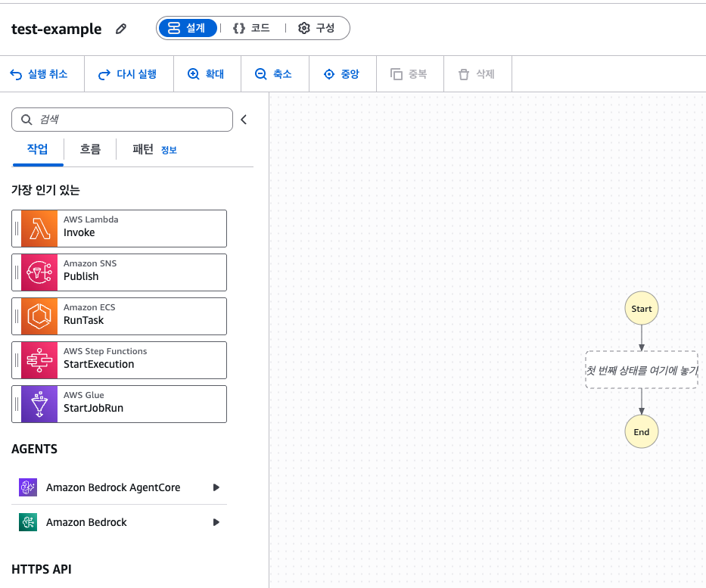
Task: Switch to 설계 design mode
Action: [188, 28]
